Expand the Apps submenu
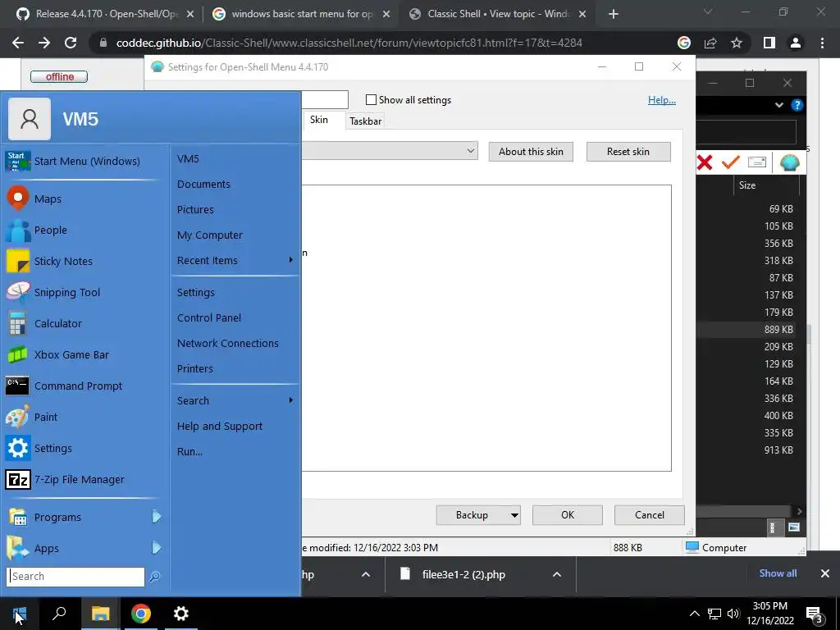 pos(156,548)
